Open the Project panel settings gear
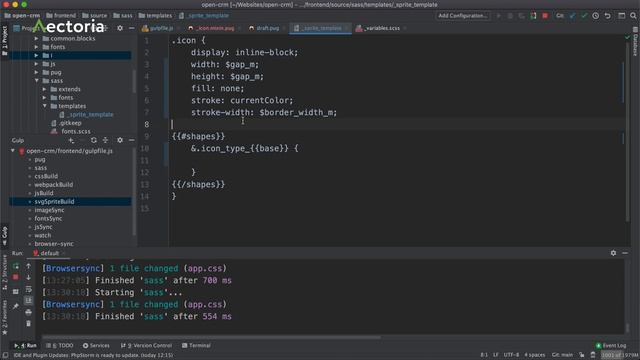 120,28
